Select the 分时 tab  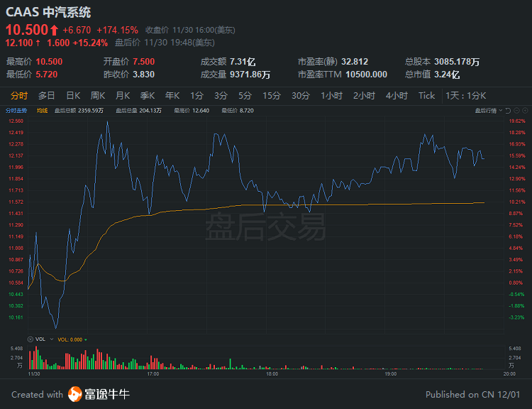point(19,96)
